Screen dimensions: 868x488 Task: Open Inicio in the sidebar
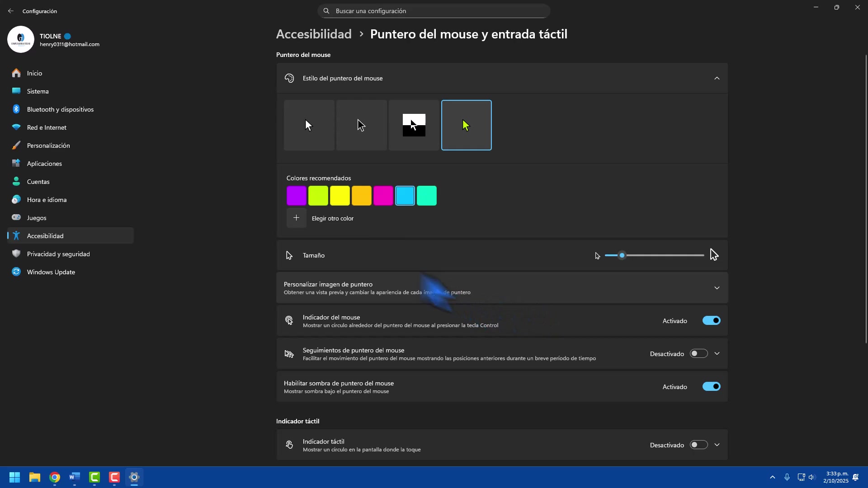[x=71, y=73]
